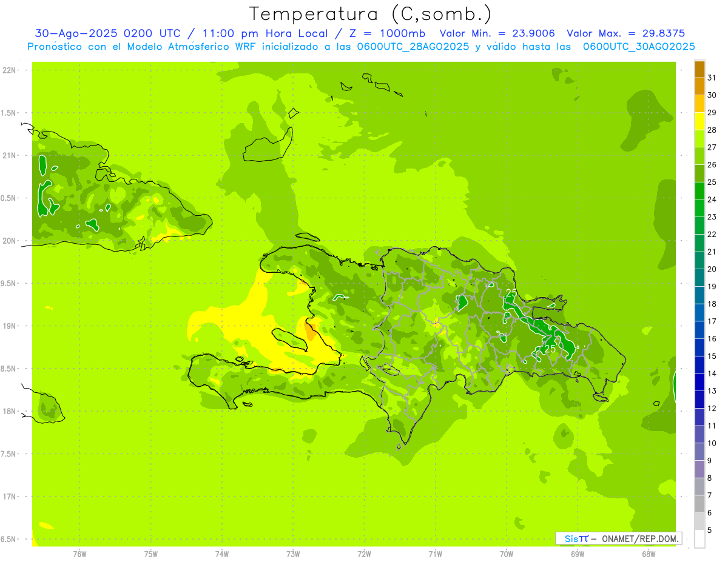
Task: Click the 76W longitude axis label
Action: (x=79, y=554)
